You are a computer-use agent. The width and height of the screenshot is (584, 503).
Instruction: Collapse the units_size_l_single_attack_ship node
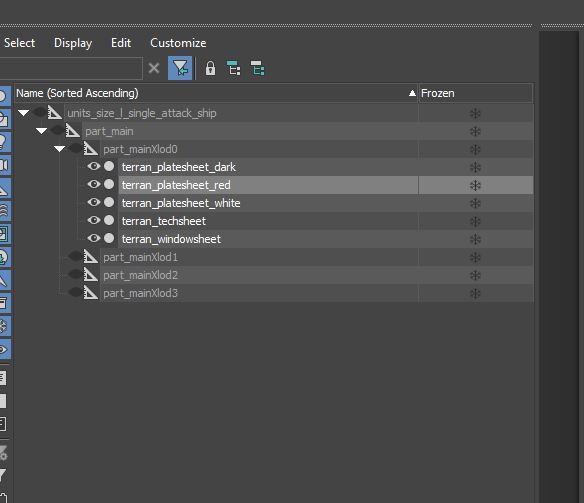(23, 112)
